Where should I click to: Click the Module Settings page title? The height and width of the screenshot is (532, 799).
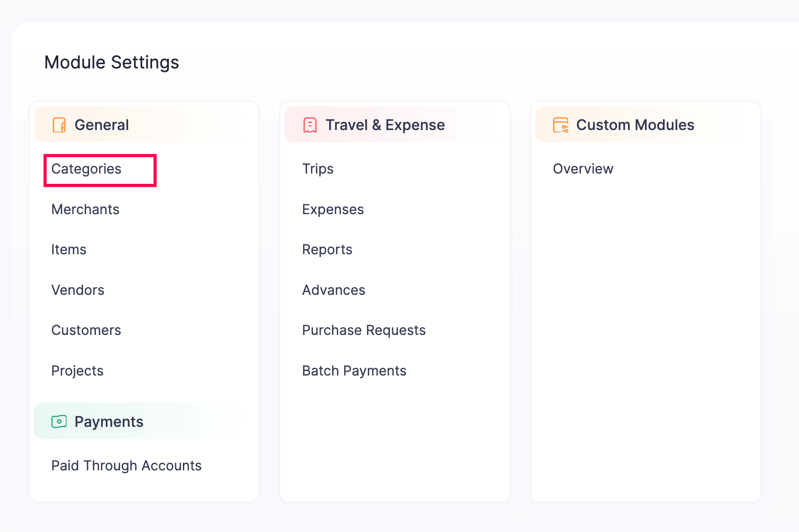(x=111, y=63)
